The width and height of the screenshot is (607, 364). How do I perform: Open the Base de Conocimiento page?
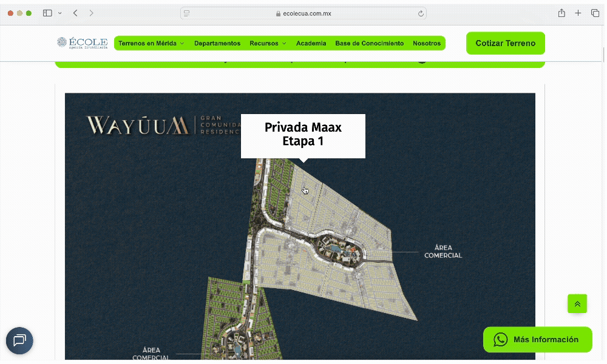pos(369,43)
